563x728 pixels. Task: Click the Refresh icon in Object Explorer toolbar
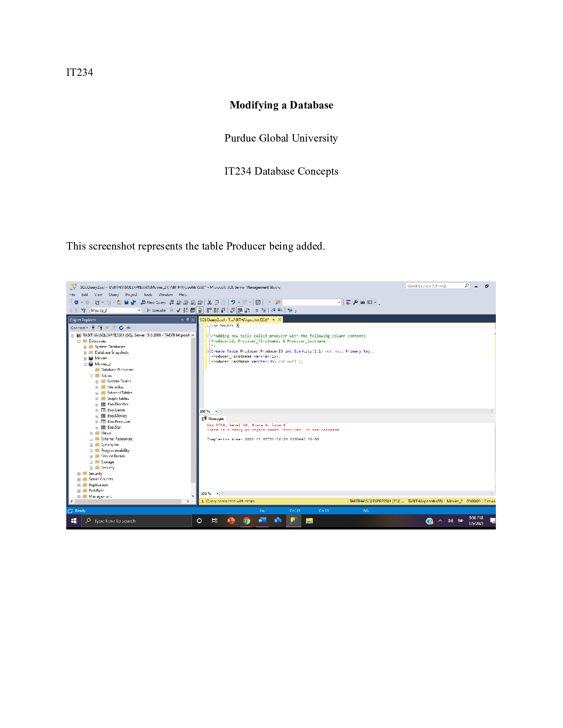[121, 328]
